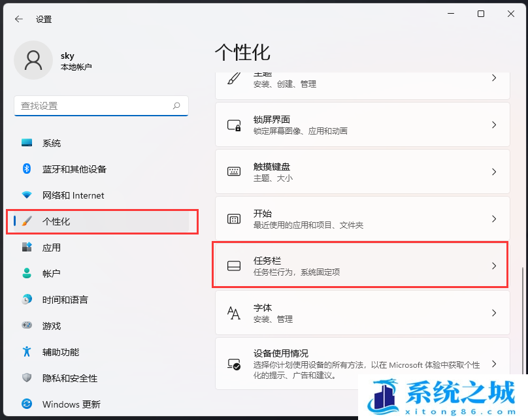Open 应用 in the left navigation
Viewport: 528px width, 420px height.
pos(52,248)
